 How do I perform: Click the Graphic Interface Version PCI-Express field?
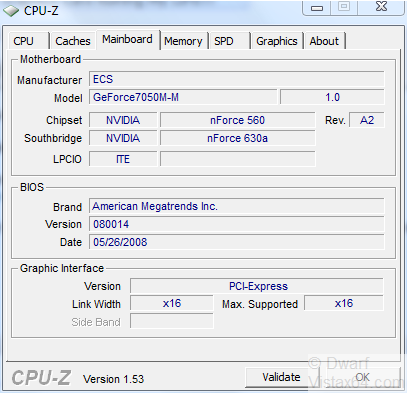(x=257, y=286)
